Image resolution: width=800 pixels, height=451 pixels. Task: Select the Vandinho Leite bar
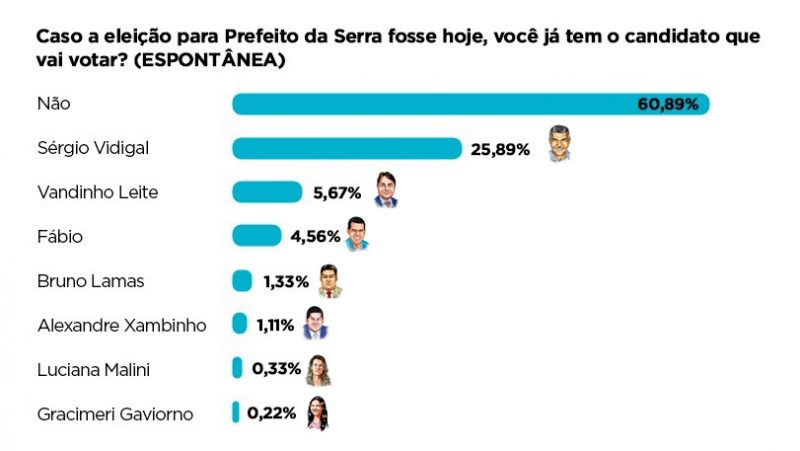[x=267, y=192]
